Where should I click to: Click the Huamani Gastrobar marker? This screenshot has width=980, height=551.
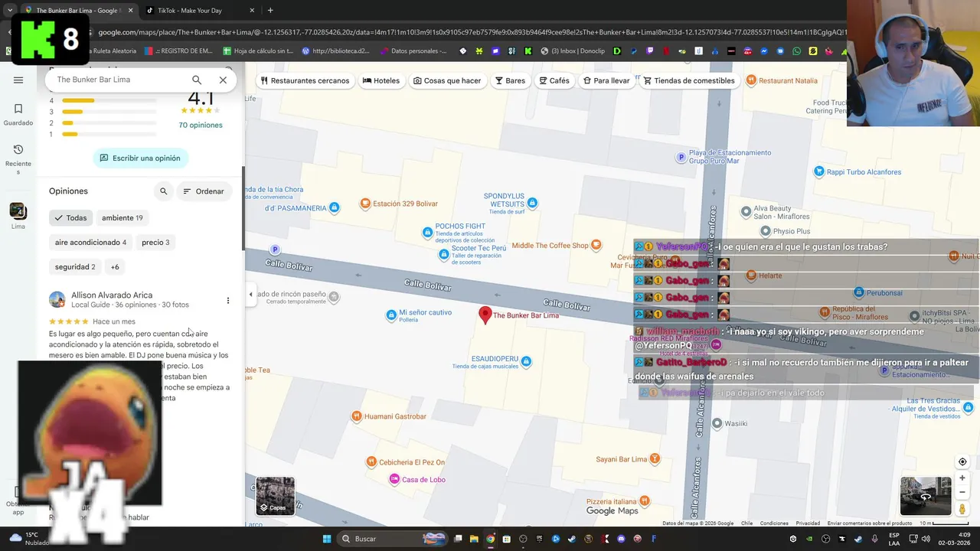coord(356,416)
